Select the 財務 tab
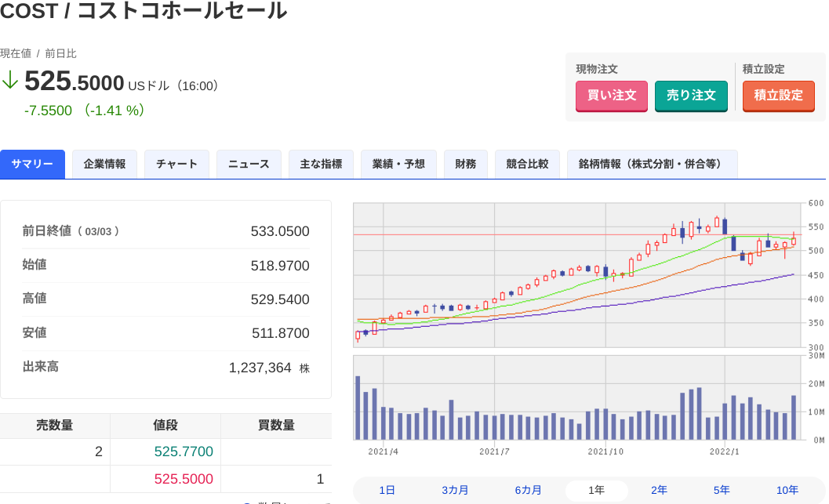Image resolution: width=829 pixels, height=504 pixels. coord(465,165)
